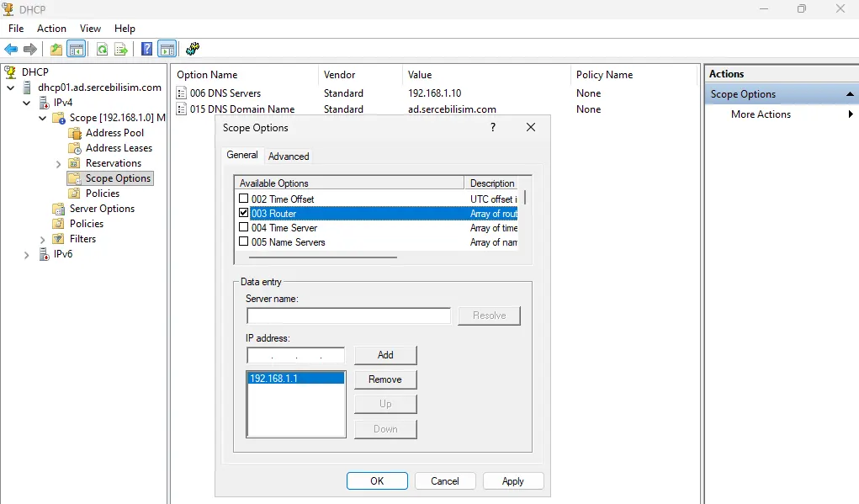This screenshot has width=859, height=504.
Task: Uncheck the 003 Router checkbox
Action: click(x=244, y=213)
